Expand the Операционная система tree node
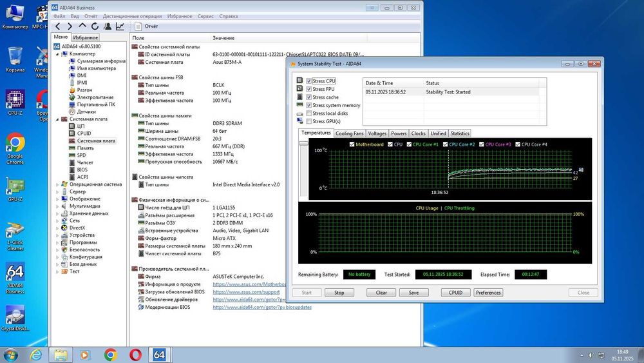 pyautogui.click(x=57, y=184)
